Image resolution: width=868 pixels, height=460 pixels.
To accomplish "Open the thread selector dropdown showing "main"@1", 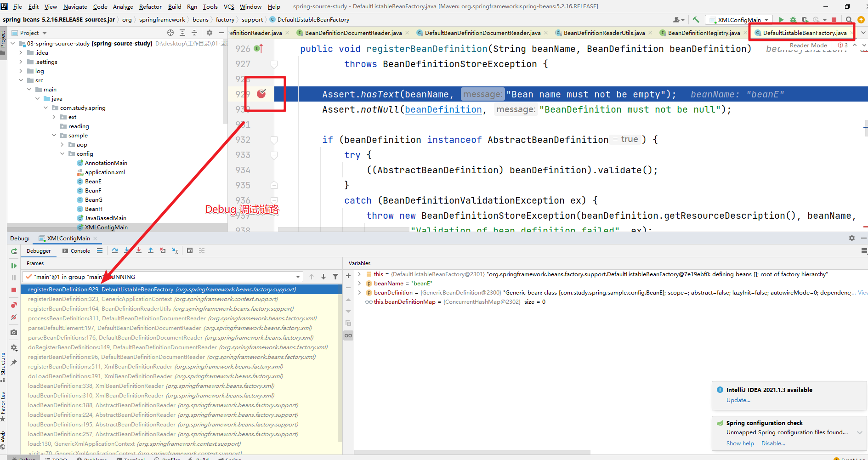I will pyautogui.click(x=164, y=277).
